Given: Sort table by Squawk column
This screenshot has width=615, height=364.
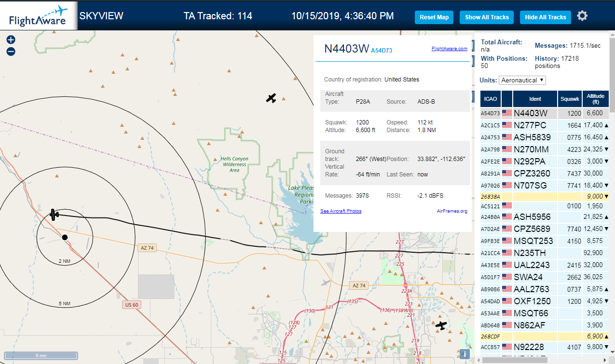Looking at the screenshot, I should click(x=570, y=99).
